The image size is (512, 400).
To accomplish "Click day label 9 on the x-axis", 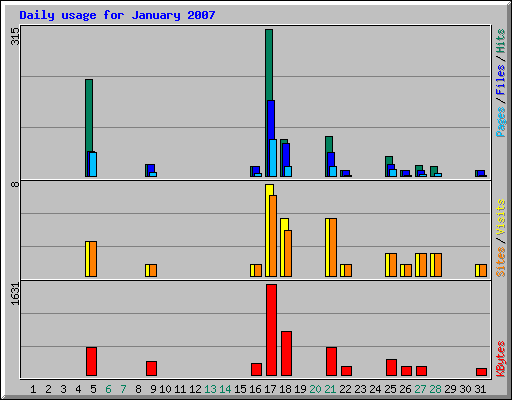I will [153, 389].
